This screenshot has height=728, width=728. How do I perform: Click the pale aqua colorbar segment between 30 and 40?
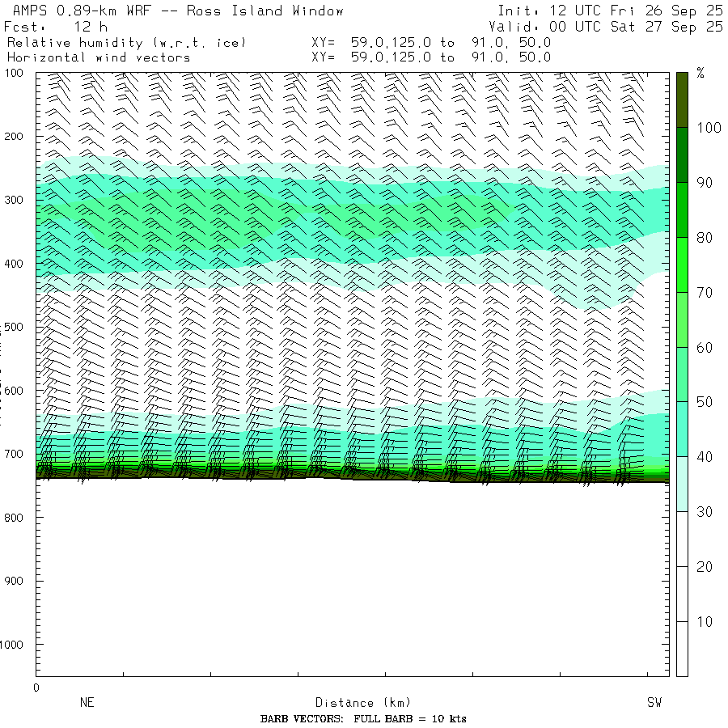tap(682, 484)
